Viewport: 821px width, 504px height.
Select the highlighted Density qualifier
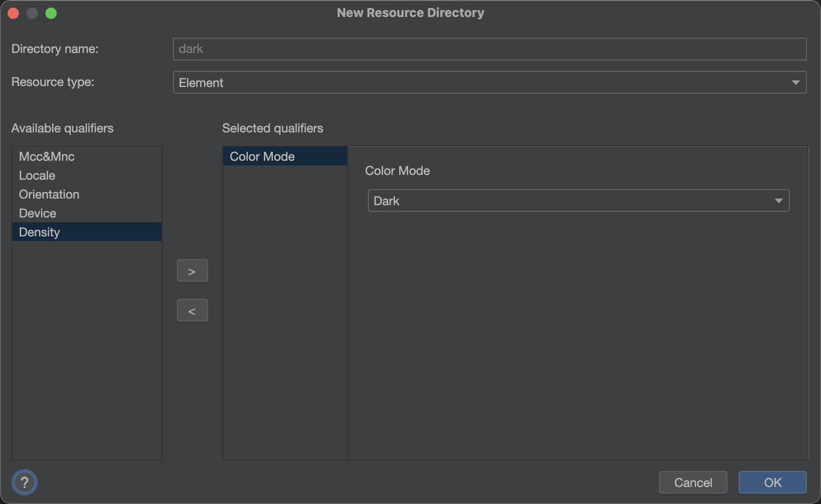(x=87, y=232)
